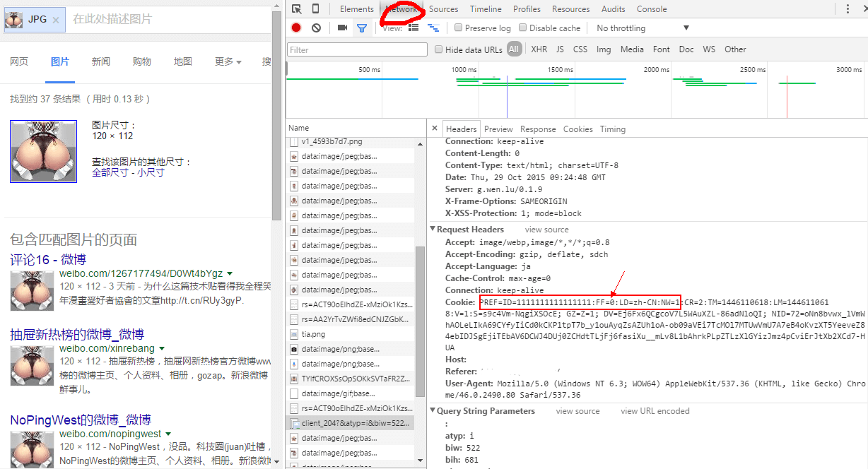Go to the 网页 search tab

[19, 62]
